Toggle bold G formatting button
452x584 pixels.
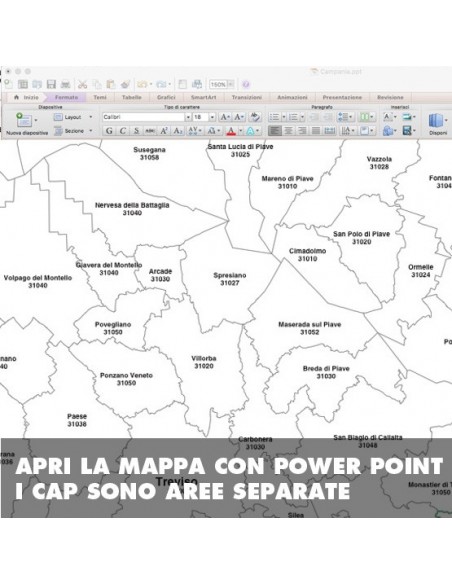(109, 131)
